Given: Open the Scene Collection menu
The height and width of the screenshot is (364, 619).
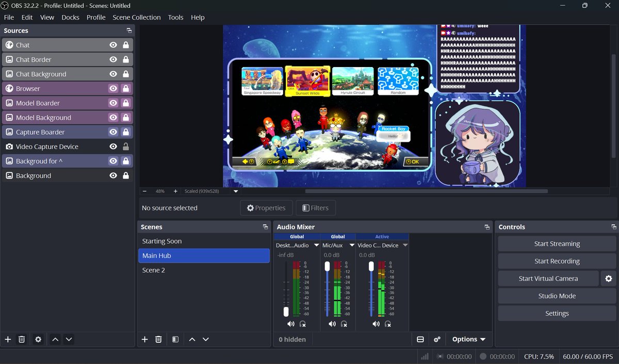Looking at the screenshot, I should click(137, 17).
